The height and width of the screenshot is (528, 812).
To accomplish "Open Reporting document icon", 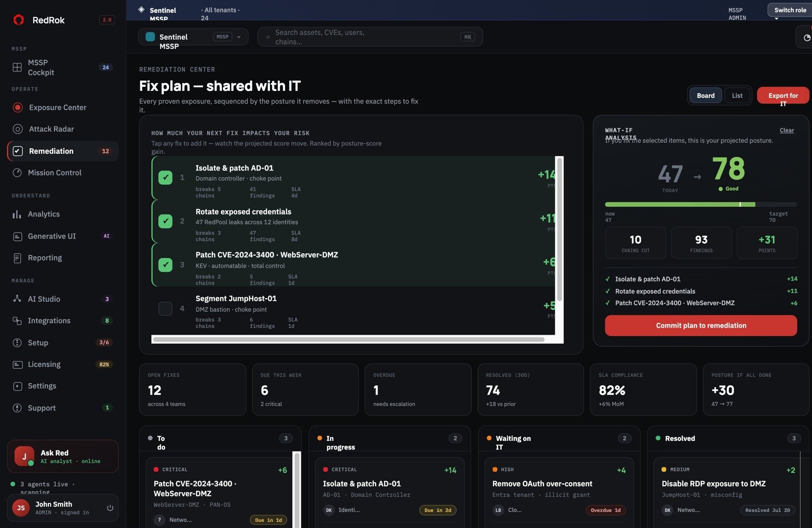I will 17,258.
